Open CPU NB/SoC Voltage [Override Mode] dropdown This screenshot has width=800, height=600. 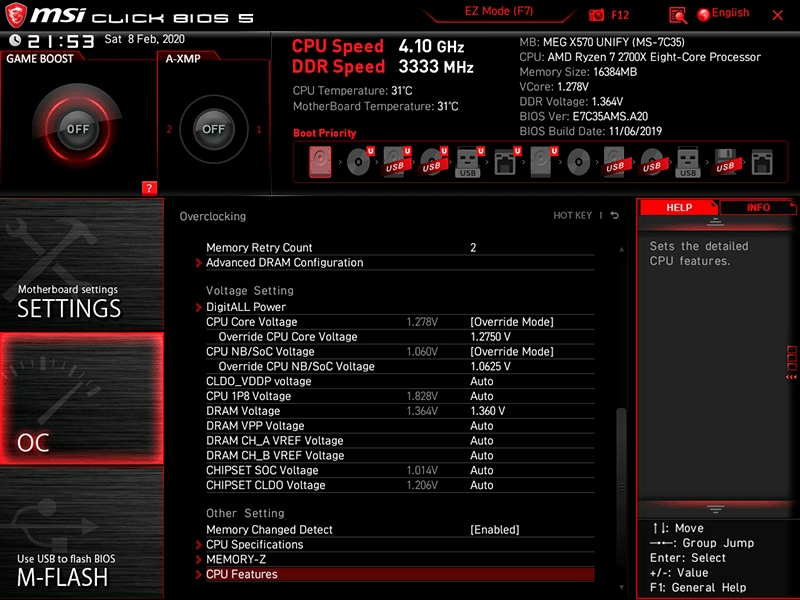512,351
